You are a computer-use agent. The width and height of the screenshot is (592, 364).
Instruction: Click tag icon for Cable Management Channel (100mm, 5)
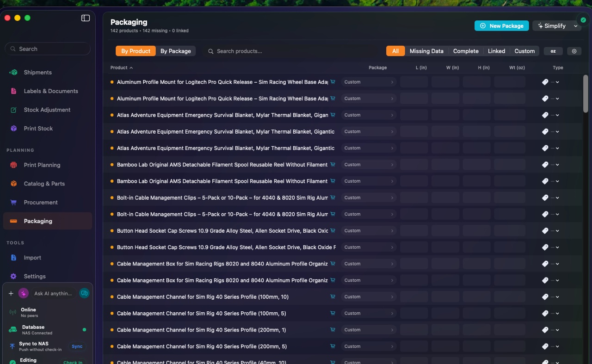point(545,313)
